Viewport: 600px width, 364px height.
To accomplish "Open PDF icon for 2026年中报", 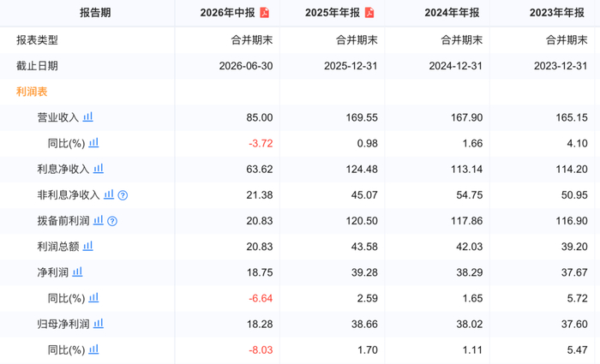I will coord(264,13).
